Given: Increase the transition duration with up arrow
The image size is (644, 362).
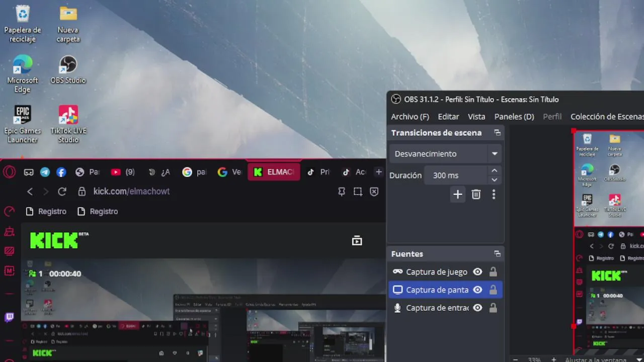Looking at the screenshot, I should (x=494, y=171).
